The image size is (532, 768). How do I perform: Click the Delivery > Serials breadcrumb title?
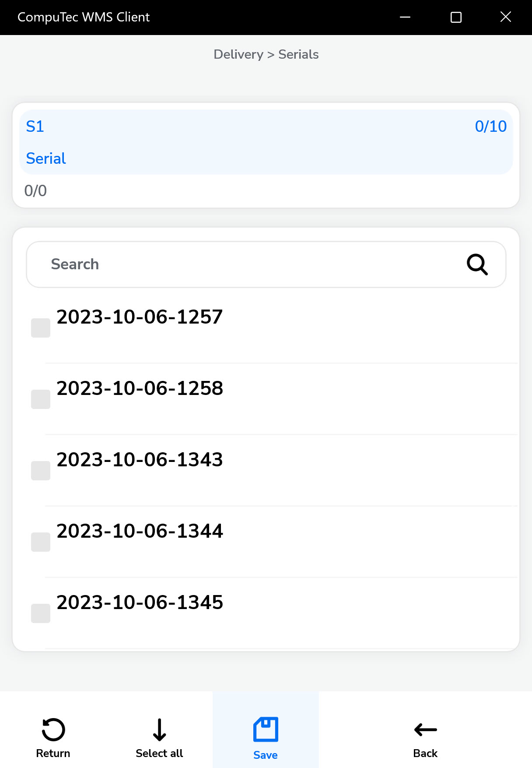point(266,54)
